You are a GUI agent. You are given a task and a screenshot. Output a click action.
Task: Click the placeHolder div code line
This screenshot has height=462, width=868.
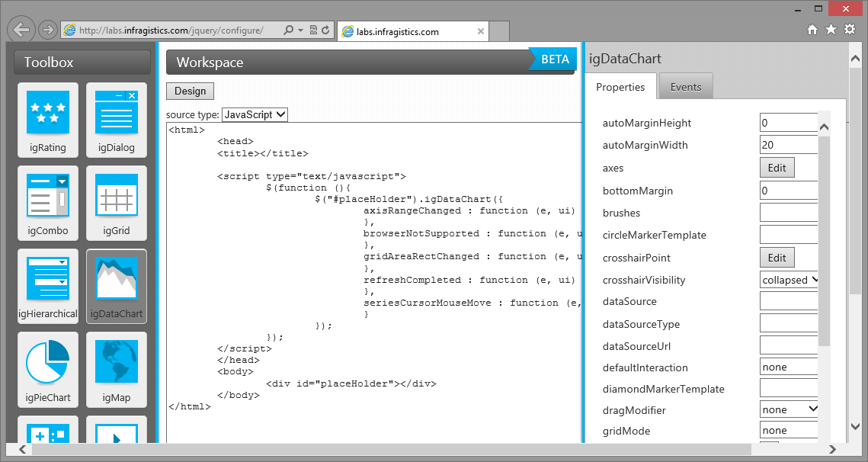(351, 383)
